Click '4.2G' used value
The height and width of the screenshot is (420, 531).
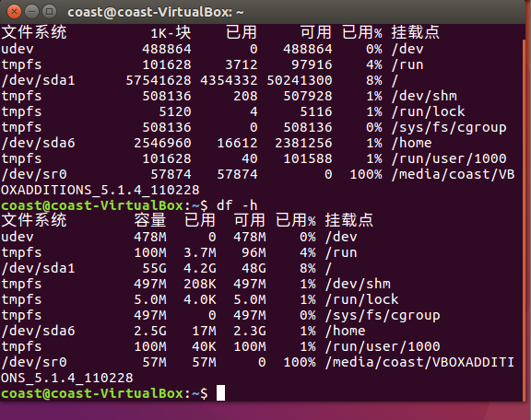[x=200, y=268]
